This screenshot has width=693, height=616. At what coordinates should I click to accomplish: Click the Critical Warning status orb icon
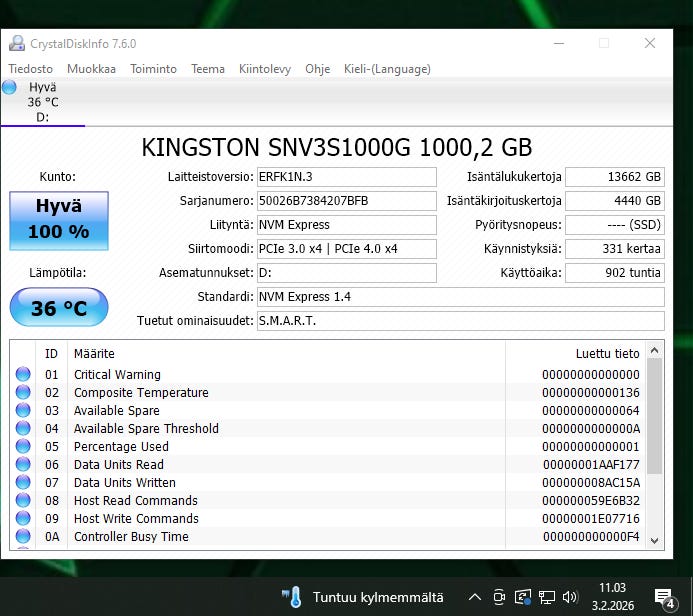pyautogui.click(x=23, y=375)
